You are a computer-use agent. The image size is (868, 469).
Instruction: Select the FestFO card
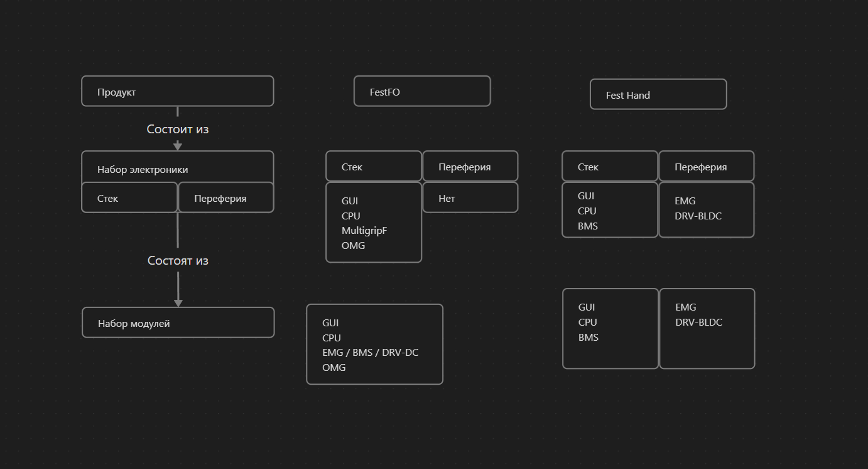click(x=421, y=92)
